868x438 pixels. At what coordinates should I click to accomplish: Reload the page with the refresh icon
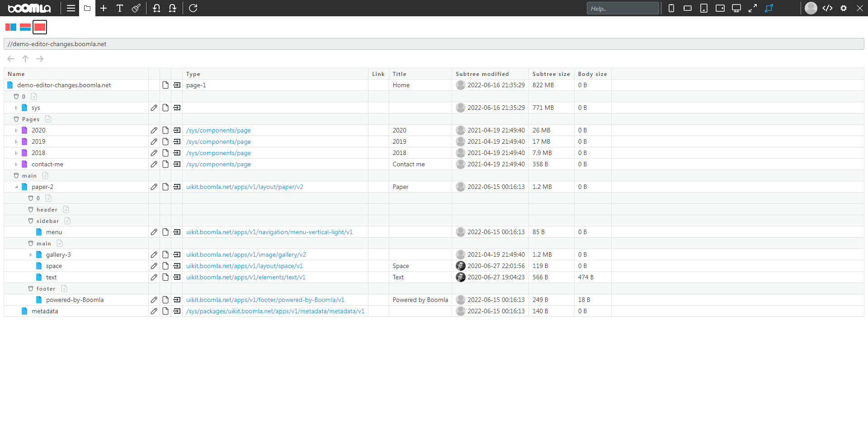pyautogui.click(x=193, y=8)
